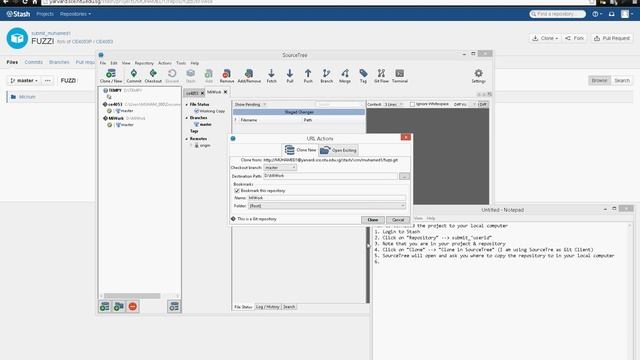Close the MWork repository tab

point(225,92)
